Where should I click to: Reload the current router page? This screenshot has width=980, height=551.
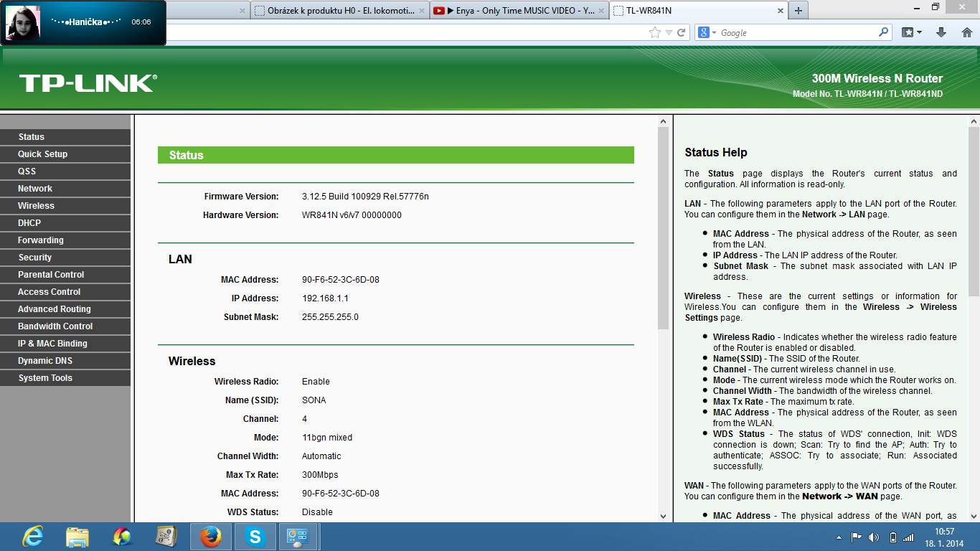click(x=681, y=32)
